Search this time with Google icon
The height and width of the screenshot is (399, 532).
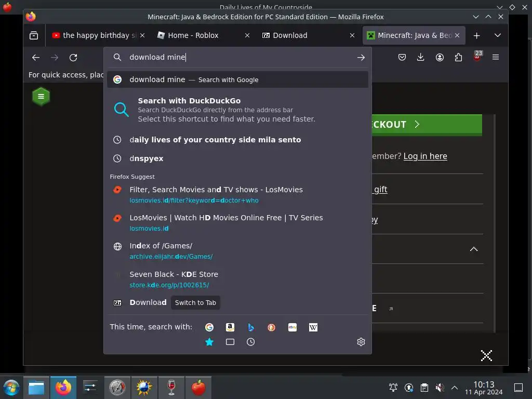tap(209, 327)
